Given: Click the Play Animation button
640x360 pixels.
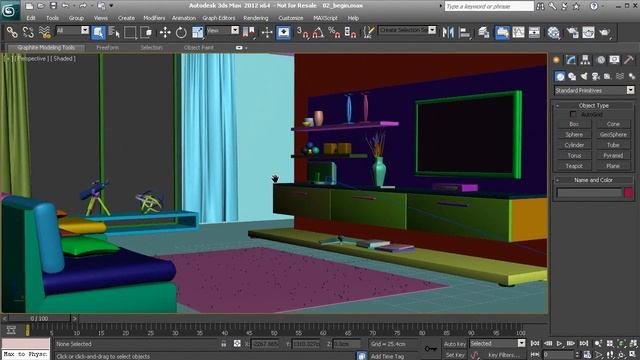Looking at the screenshot, I should [560, 344].
